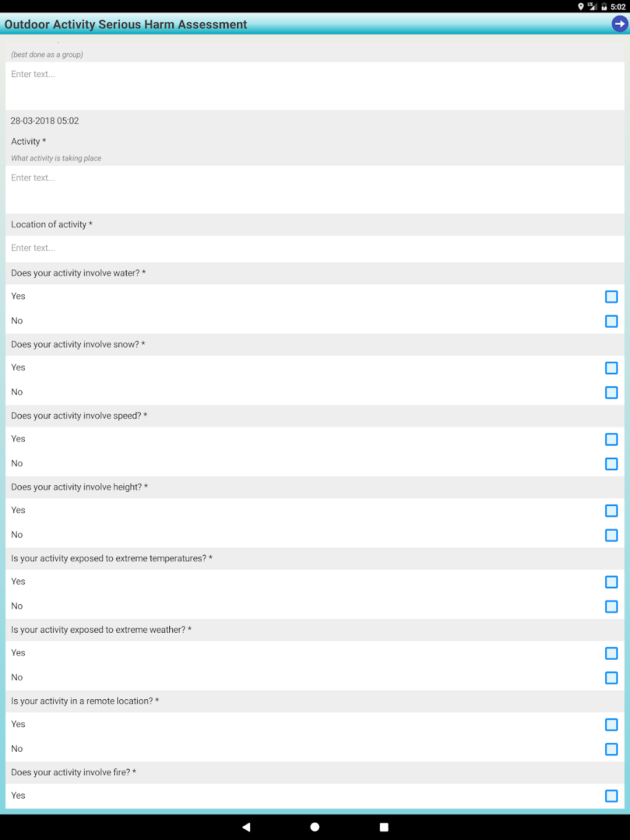Image resolution: width=630 pixels, height=840 pixels.
Task: Check Yes for remote location question
Action: [611, 725]
